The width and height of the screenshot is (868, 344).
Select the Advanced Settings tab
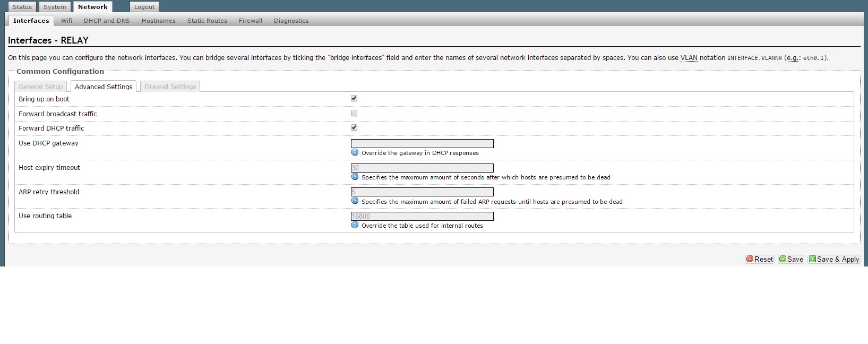pyautogui.click(x=104, y=87)
